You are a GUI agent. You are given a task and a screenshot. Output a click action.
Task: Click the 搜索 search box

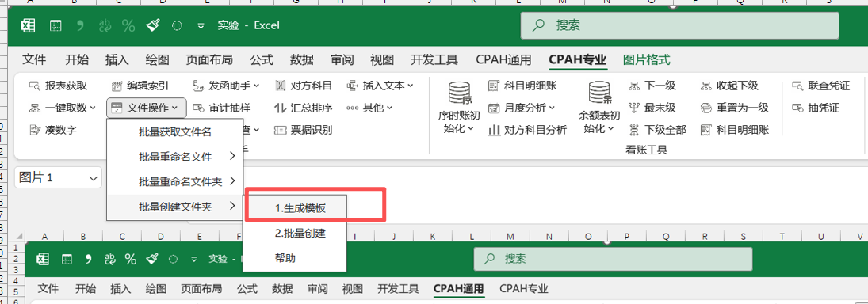coord(680,25)
